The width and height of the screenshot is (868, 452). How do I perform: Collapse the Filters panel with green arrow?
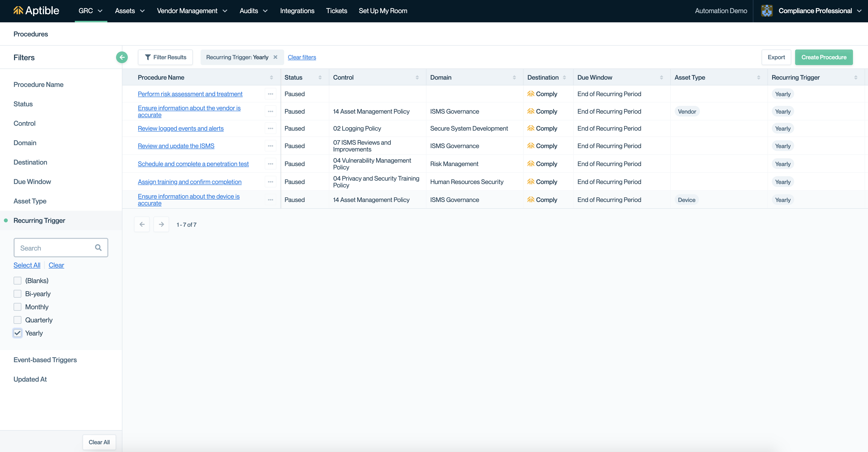click(122, 57)
